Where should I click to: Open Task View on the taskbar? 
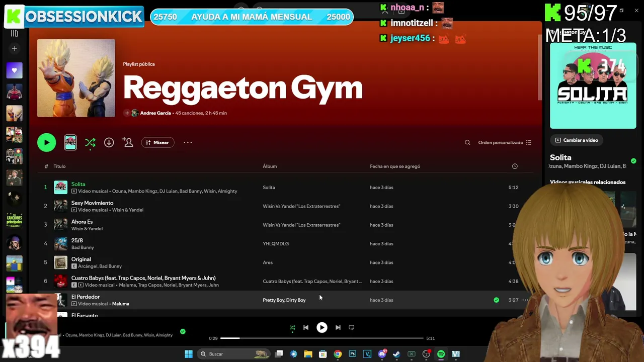[279, 354]
